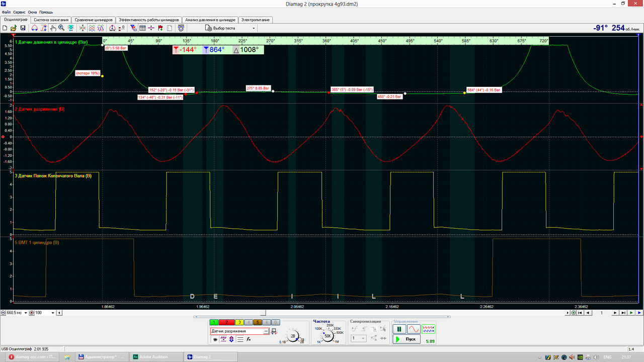The height and width of the screenshot is (362, 644).
Task: Jump to first frame navigation button
Action: (x=580, y=313)
